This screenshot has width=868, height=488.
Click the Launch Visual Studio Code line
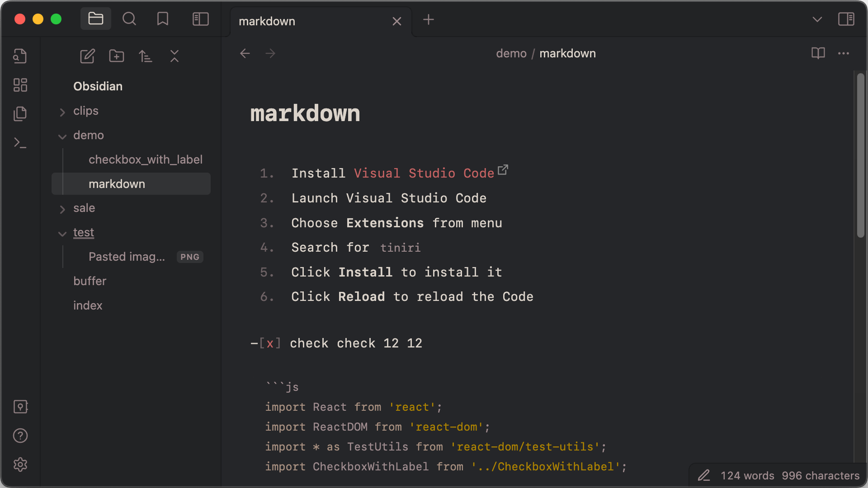tap(389, 198)
